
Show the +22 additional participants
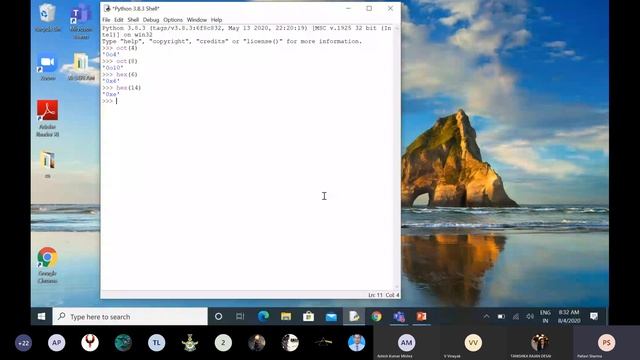(23, 343)
